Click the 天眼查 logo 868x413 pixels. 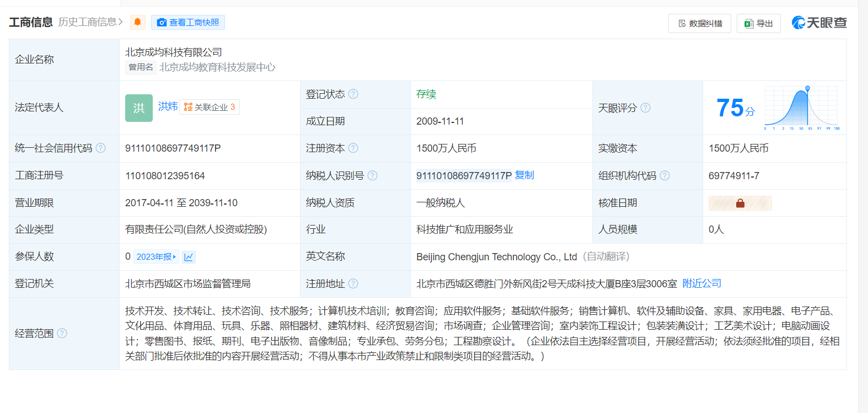(819, 23)
